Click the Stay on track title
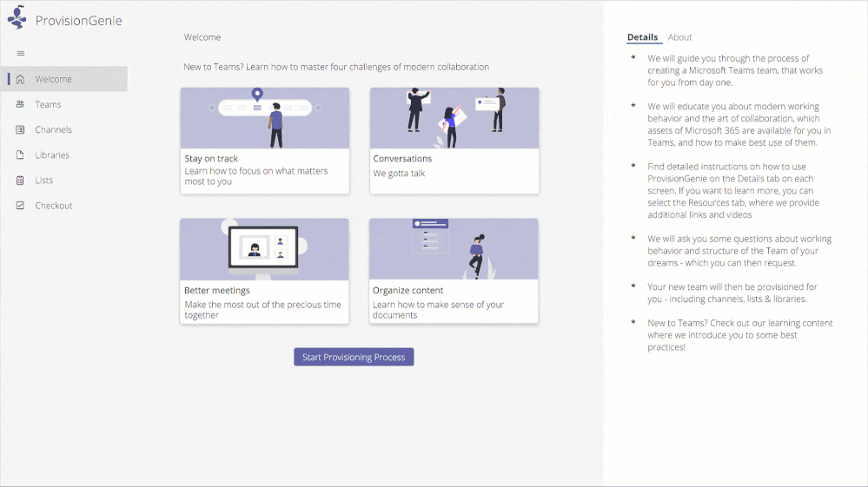 coord(211,158)
